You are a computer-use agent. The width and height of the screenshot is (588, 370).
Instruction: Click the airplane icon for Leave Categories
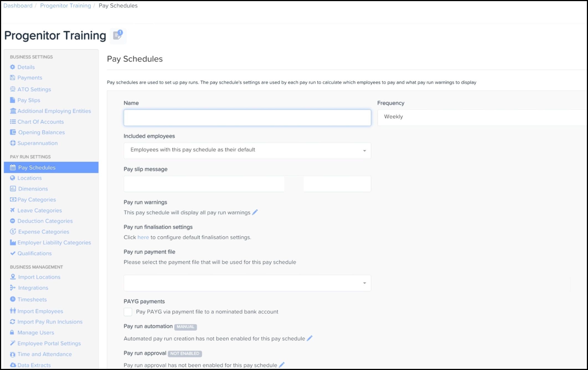point(12,210)
